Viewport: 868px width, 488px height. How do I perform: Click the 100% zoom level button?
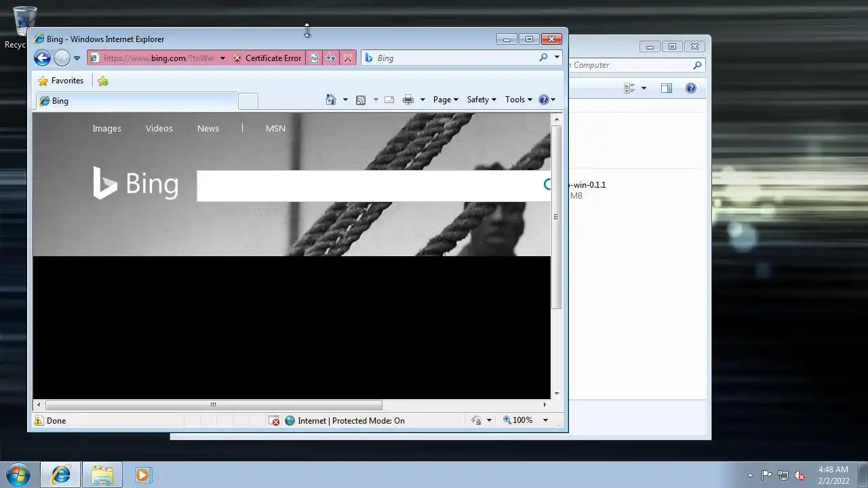[x=517, y=420]
